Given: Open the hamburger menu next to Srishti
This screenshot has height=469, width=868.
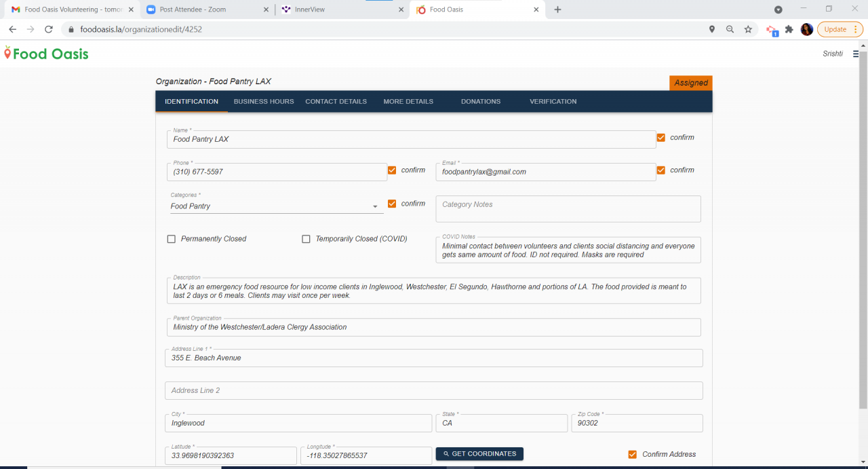Looking at the screenshot, I should [856, 54].
